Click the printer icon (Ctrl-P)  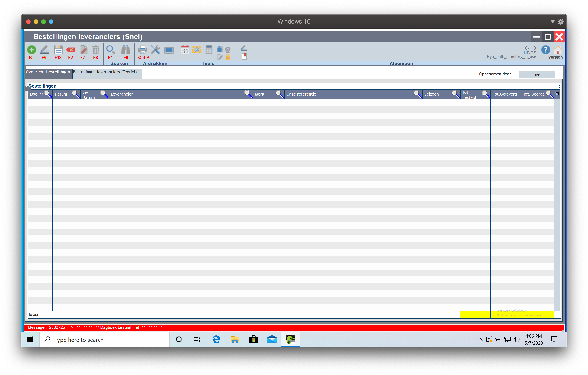[142, 50]
